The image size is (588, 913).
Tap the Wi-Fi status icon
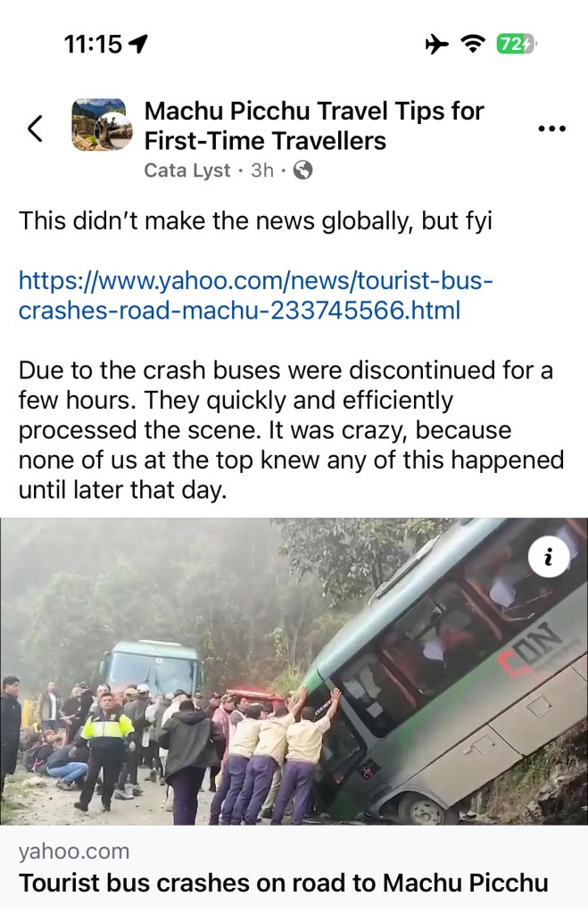point(473,44)
